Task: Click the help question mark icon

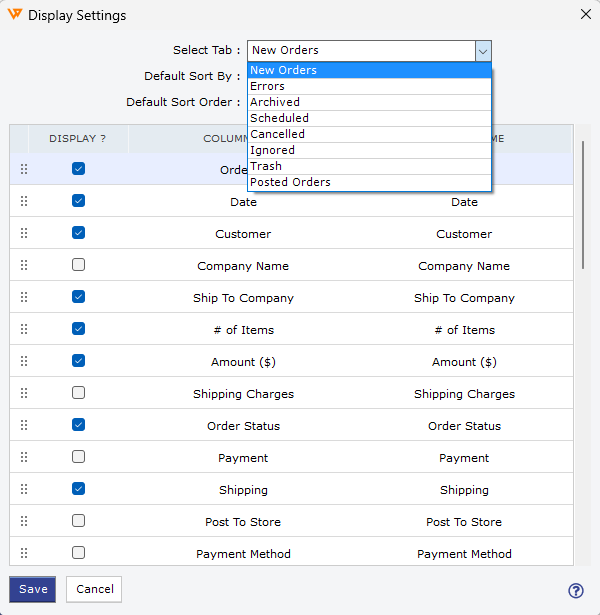Action: [575, 590]
